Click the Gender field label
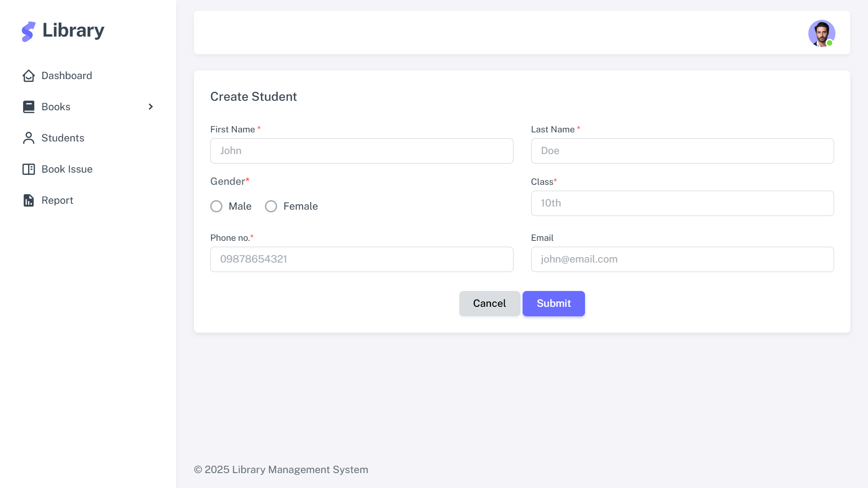The width and height of the screenshot is (868, 488). (x=230, y=182)
